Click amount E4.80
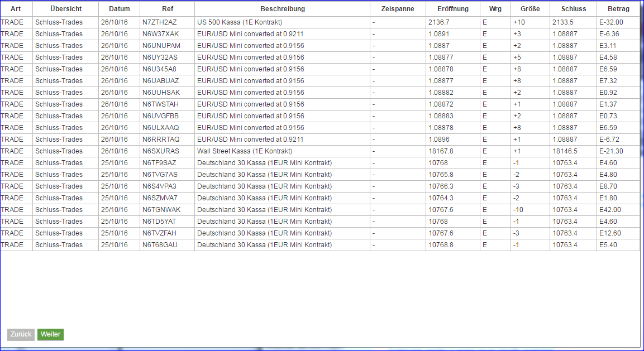 point(608,175)
